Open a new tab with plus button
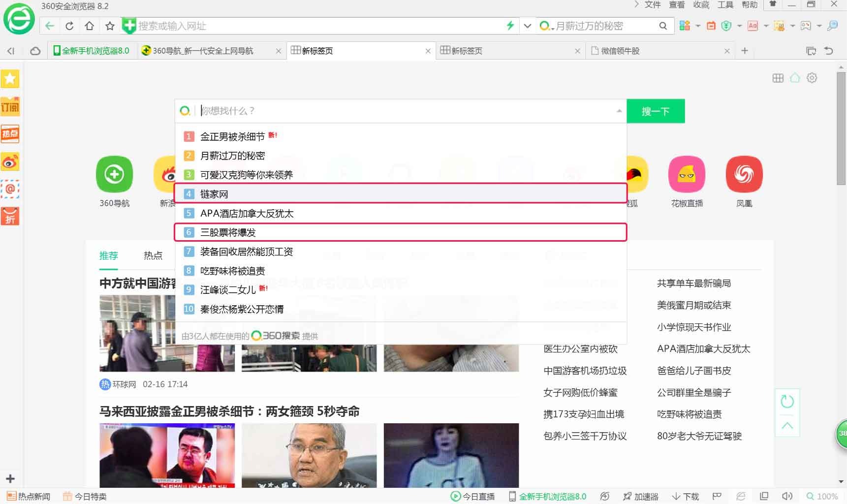The width and height of the screenshot is (847, 504). (x=744, y=51)
